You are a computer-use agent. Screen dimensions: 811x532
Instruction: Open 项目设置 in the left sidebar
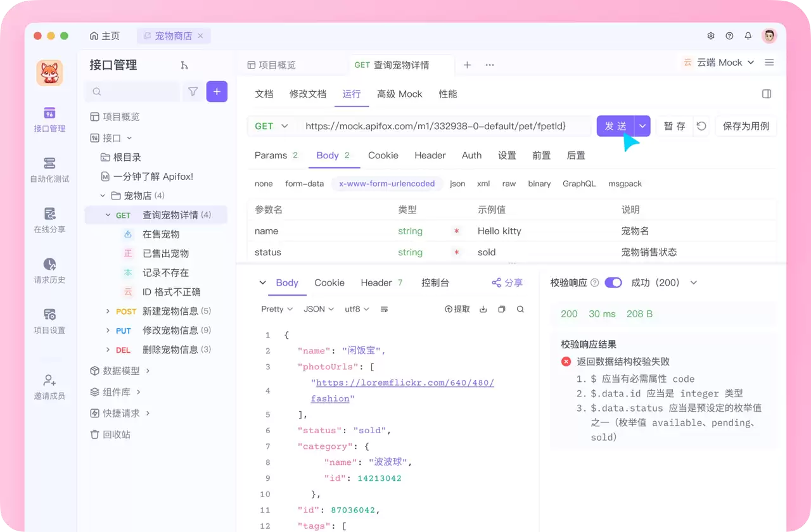(x=49, y=320)
